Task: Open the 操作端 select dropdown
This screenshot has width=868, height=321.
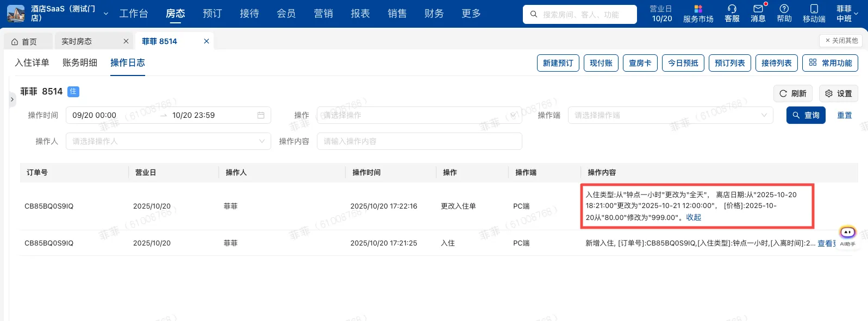Action: (670, 115)
